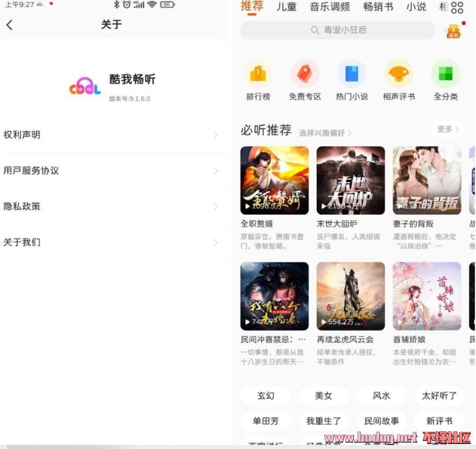Tap the alarm clock status icon

coord(127,4)
